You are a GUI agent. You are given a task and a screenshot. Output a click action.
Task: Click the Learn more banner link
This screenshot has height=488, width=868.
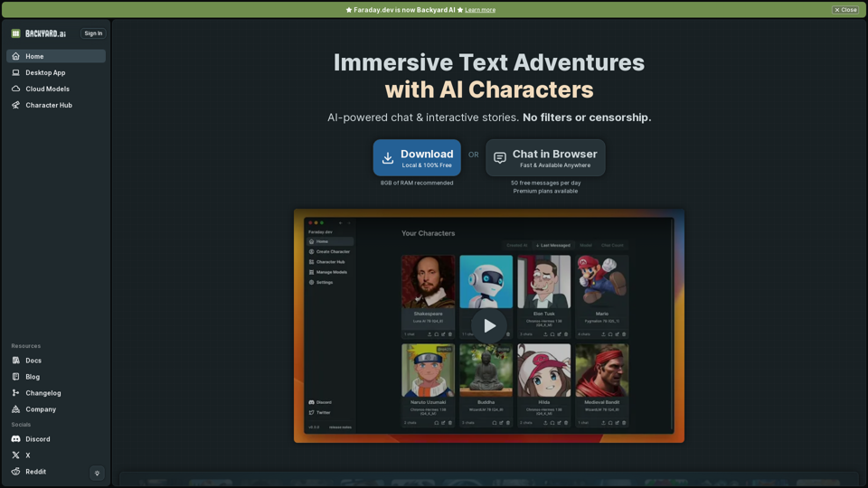pos(480,10)
